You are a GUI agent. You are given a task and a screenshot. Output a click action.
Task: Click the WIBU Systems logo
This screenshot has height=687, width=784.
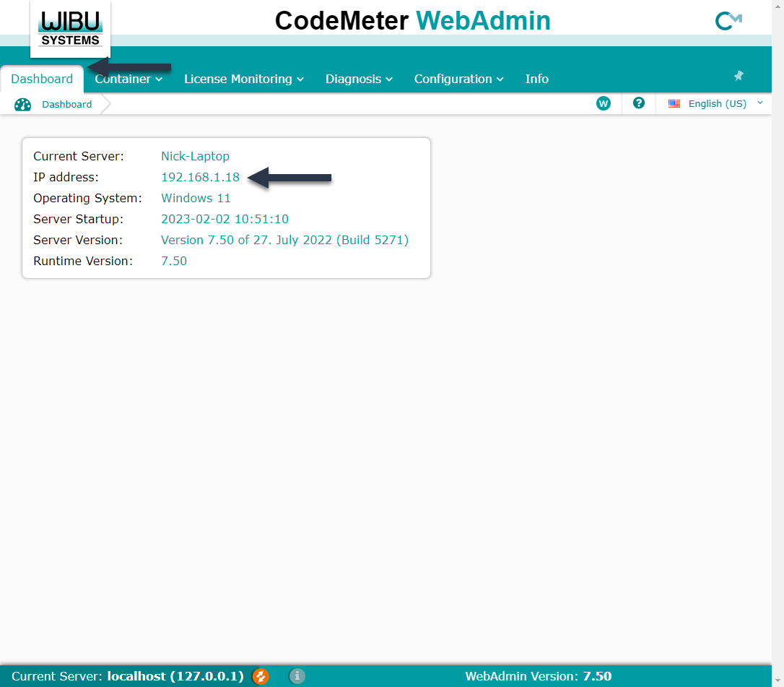point(71,30)
